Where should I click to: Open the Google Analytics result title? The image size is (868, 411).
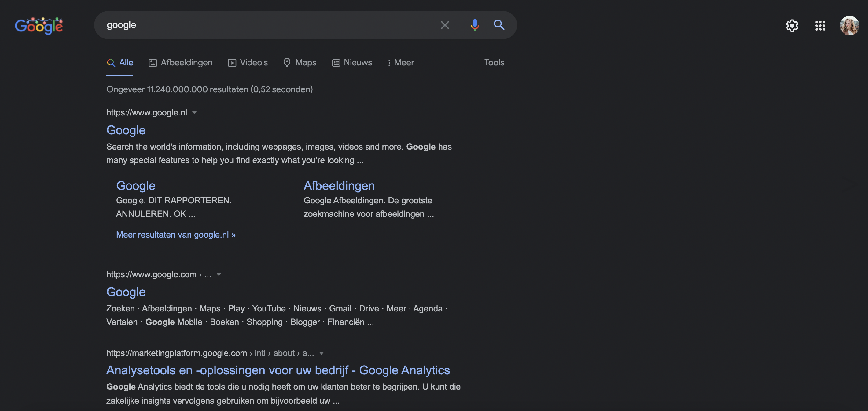point(278,370)
